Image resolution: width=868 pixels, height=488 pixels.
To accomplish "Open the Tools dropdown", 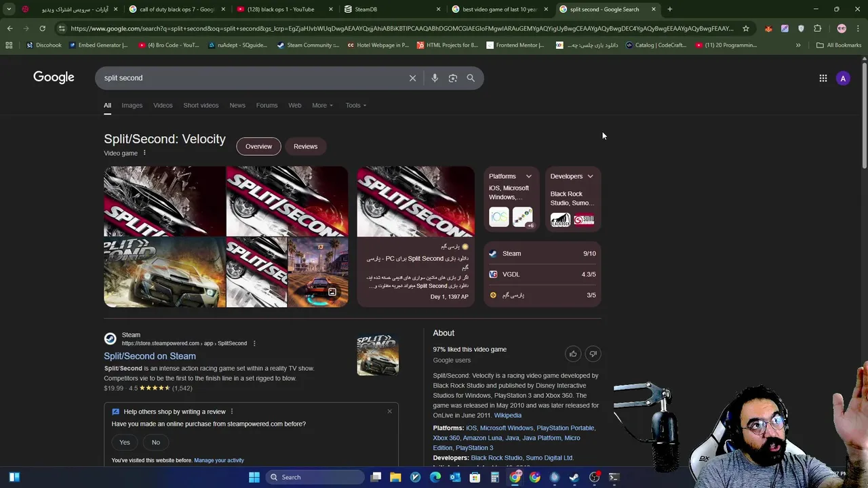I will [356, 105].
